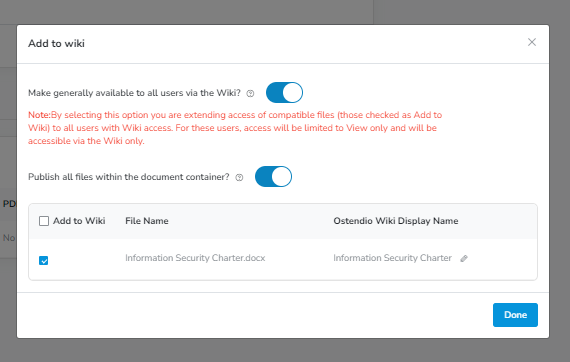
Task: Click the Information Security Charter display name
Action: (393, 258)
